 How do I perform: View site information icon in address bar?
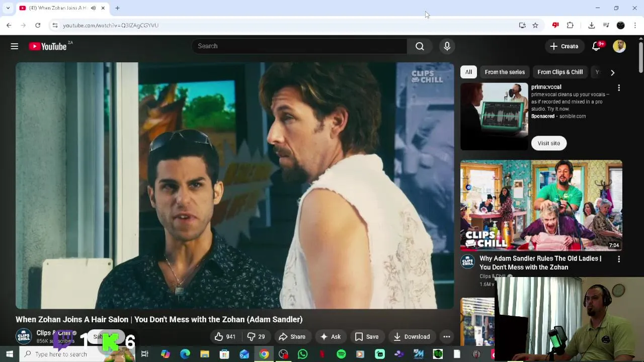55,25
